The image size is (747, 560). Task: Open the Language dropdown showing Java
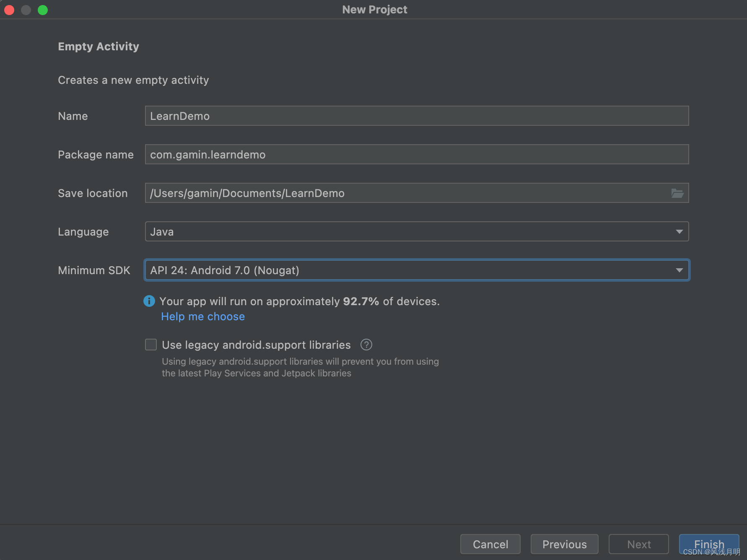pyautogui.click(x=417, y=231)
